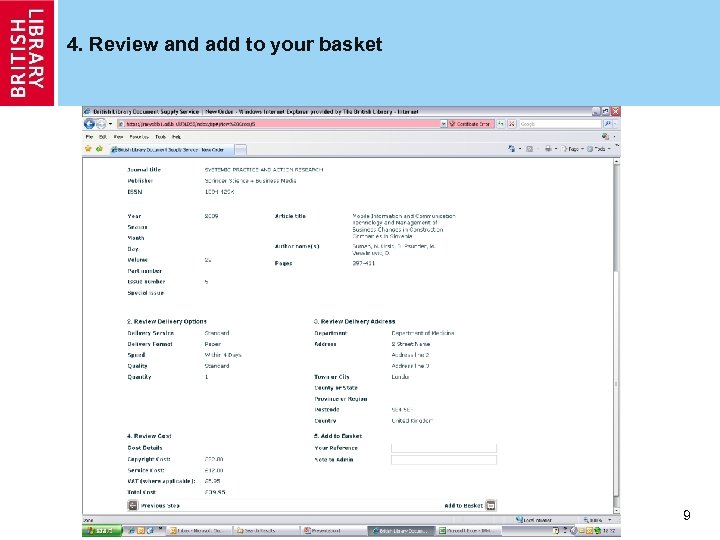
Task: Open the Help menu
Action: [176, 137]
